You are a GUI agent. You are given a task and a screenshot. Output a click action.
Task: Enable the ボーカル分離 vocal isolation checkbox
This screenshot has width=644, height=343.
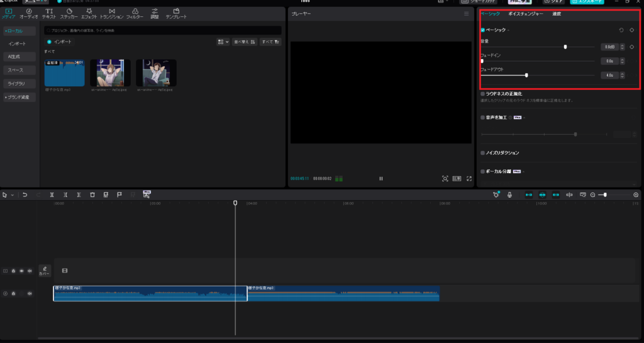(482, 171)
